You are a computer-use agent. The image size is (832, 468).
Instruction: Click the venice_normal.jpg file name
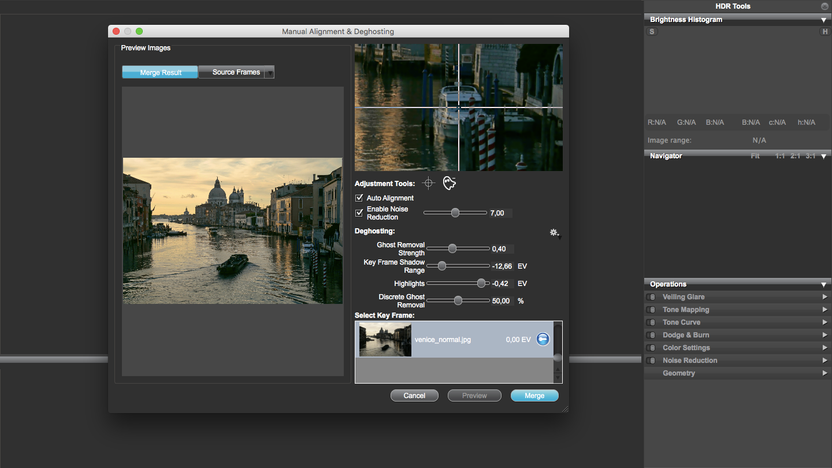tap(443, 340)
